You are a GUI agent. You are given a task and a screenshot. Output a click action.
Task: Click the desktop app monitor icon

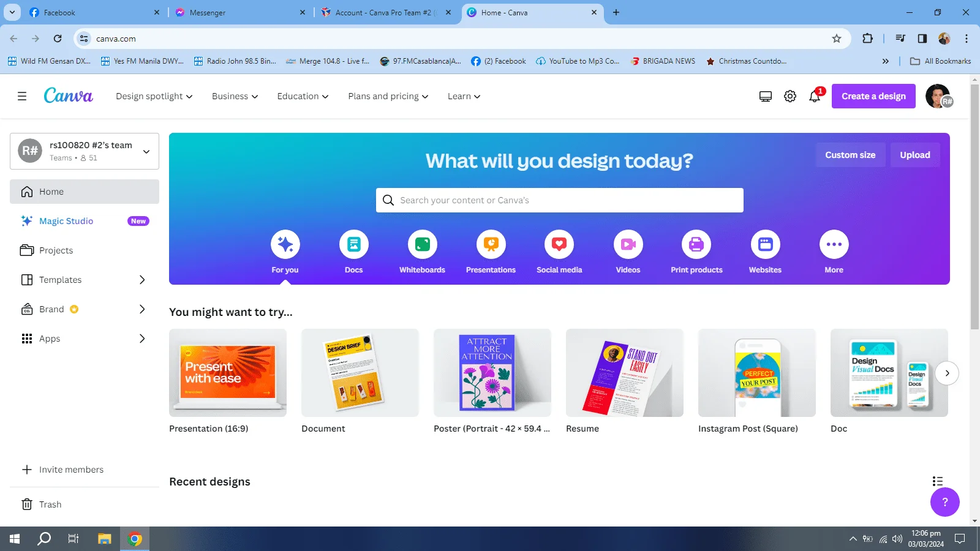click(766, 96)
